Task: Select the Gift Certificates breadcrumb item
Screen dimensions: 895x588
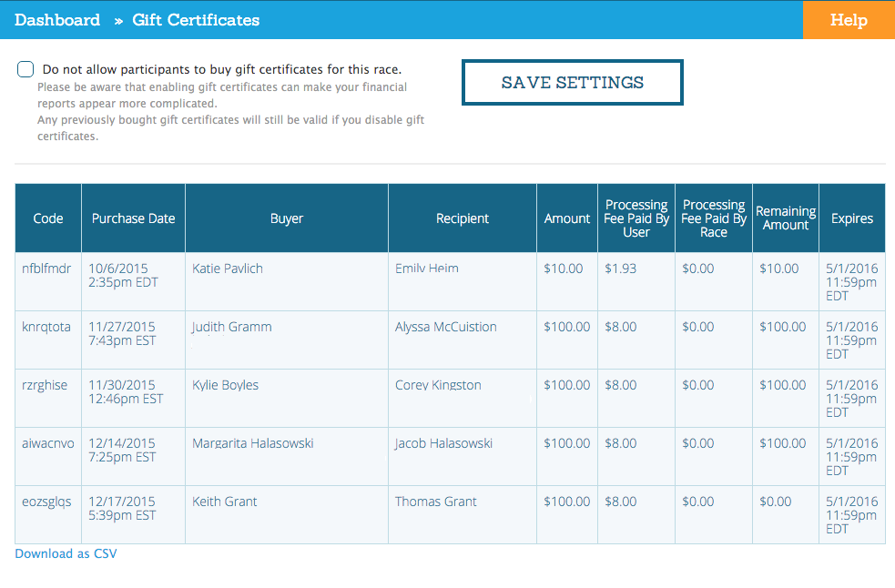Action: coord(195,19)
